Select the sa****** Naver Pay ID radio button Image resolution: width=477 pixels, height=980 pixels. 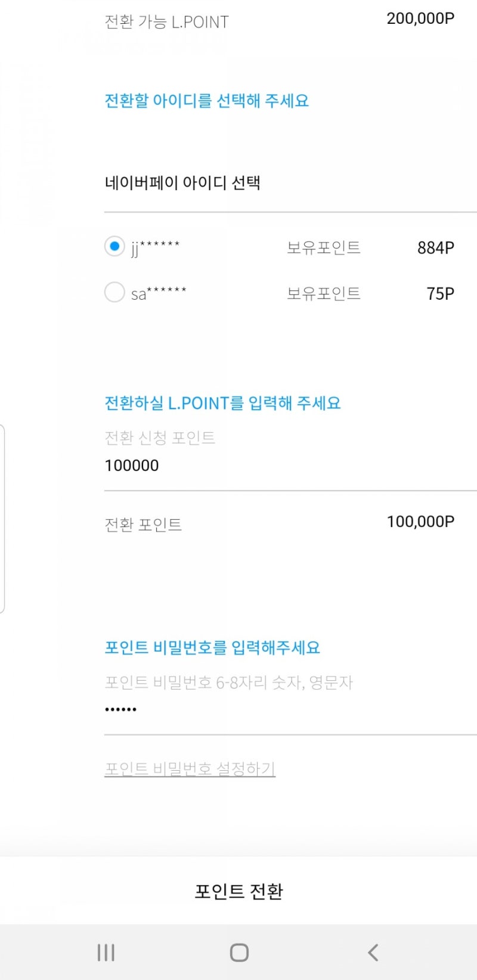coord(114,292)
